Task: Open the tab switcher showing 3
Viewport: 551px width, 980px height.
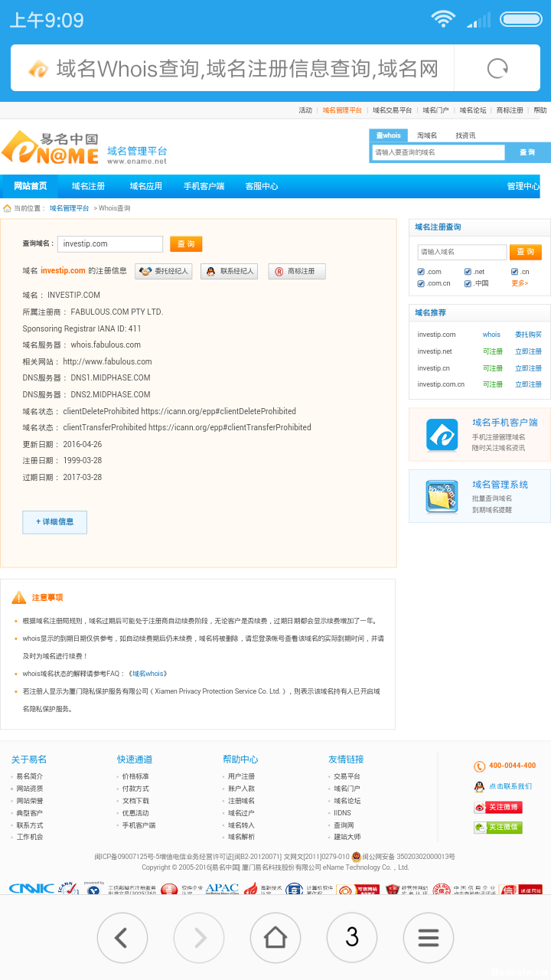Action: (x=352, y=937)
